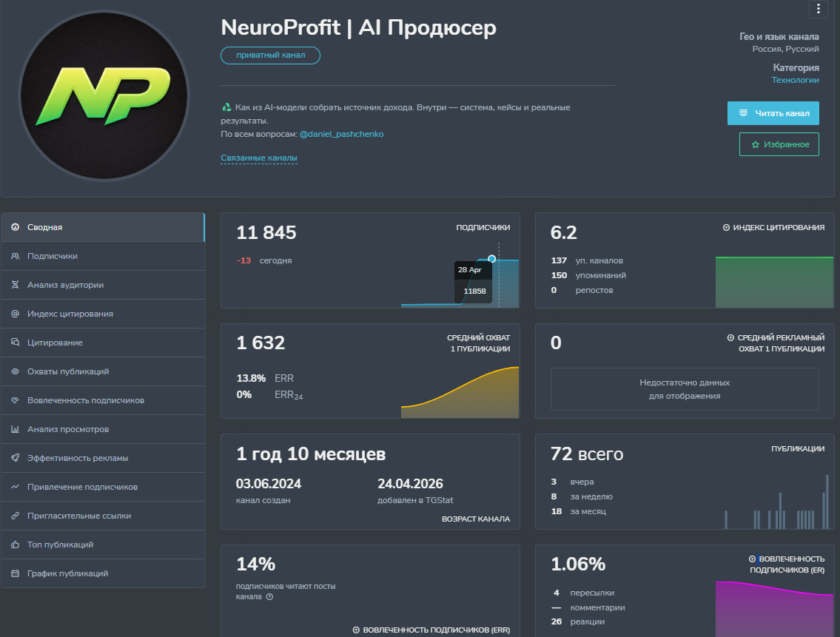The width and height of the screenshot is (840, 637).
Task: Click the thumbs-up icon for Топ публикаций
Action: (x=15, y=545)
